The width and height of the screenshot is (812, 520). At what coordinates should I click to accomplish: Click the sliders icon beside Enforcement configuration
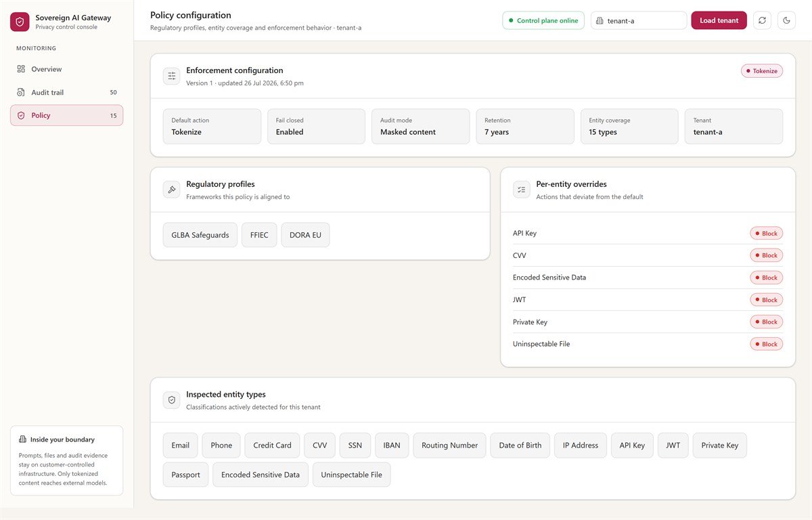point(172,76)
